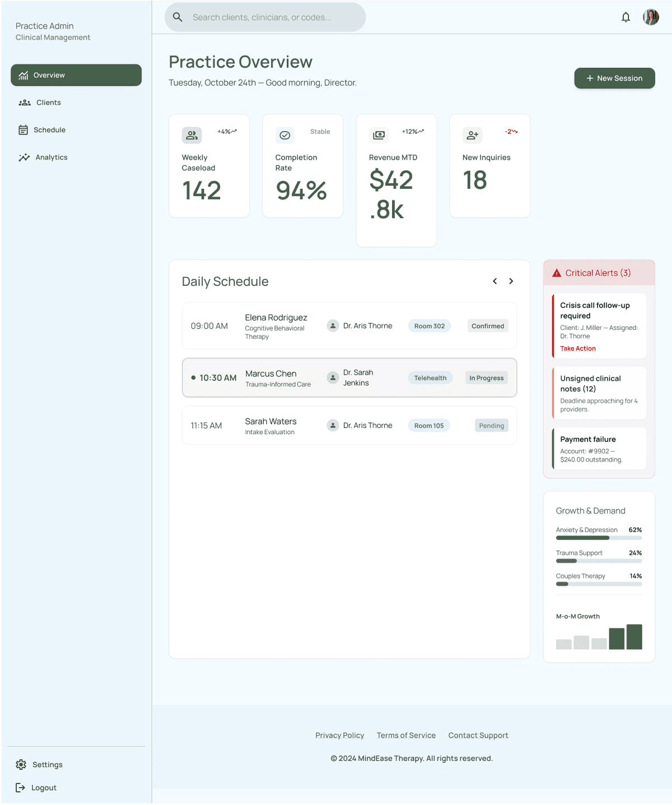672x805 pixels.
Task: Click the 09:00 AM time entry
Action: pos(209,326)
